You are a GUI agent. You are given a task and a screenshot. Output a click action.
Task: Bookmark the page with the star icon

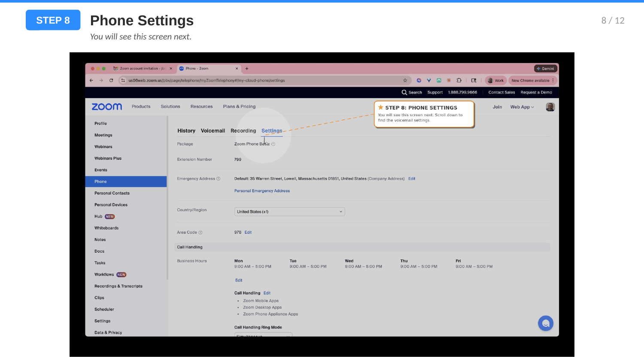(x=405, y=80)
